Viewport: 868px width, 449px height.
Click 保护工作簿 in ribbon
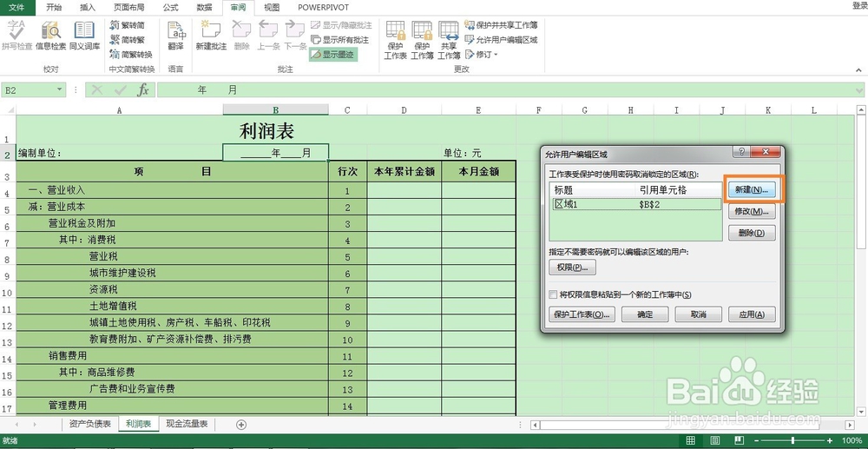(422, 40)
